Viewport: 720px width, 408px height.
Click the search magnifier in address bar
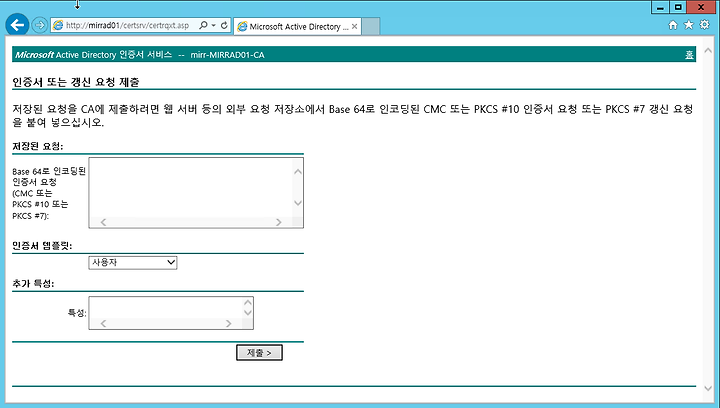point(203,26)
